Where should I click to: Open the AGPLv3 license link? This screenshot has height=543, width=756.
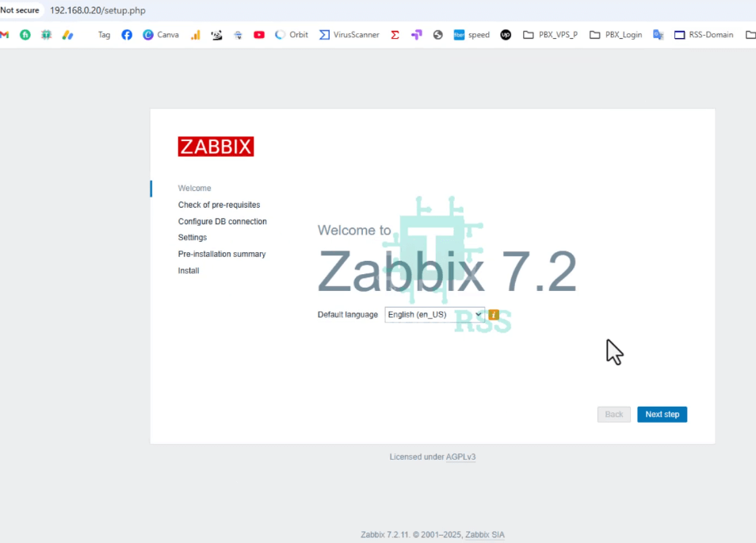(462, 457)
